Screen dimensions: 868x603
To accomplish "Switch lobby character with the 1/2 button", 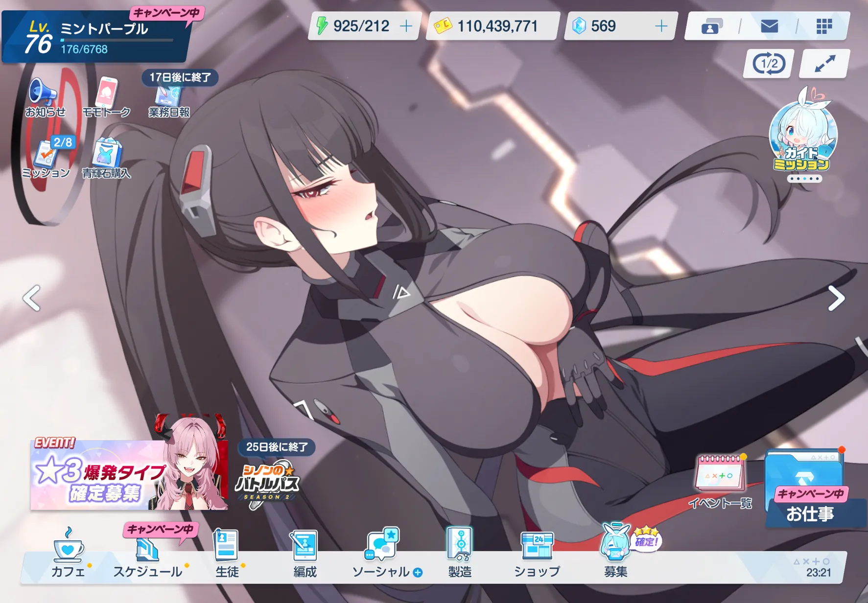I will click(769, 64).
